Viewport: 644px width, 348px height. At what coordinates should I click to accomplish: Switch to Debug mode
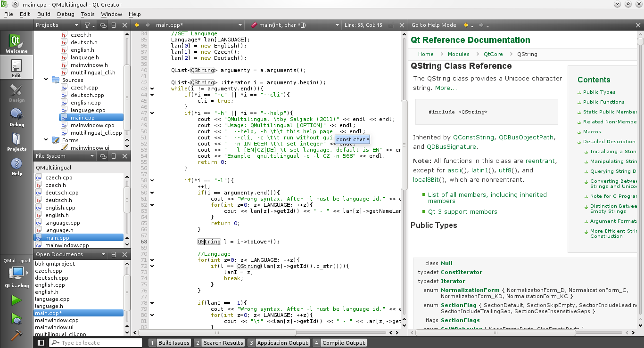17,117
